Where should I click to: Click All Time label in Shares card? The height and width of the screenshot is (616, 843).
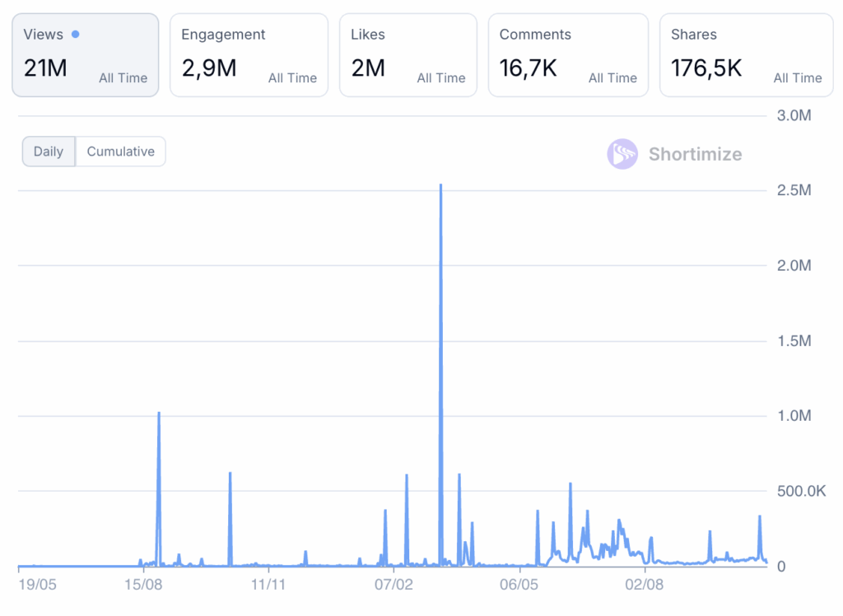pyautogui.click(x=797, y=78)
